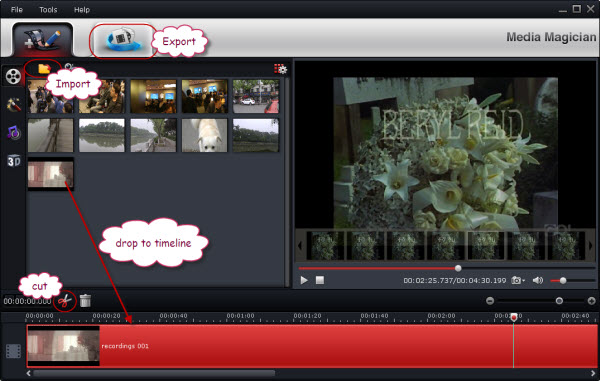Click the import folder icon

point(44,69)
